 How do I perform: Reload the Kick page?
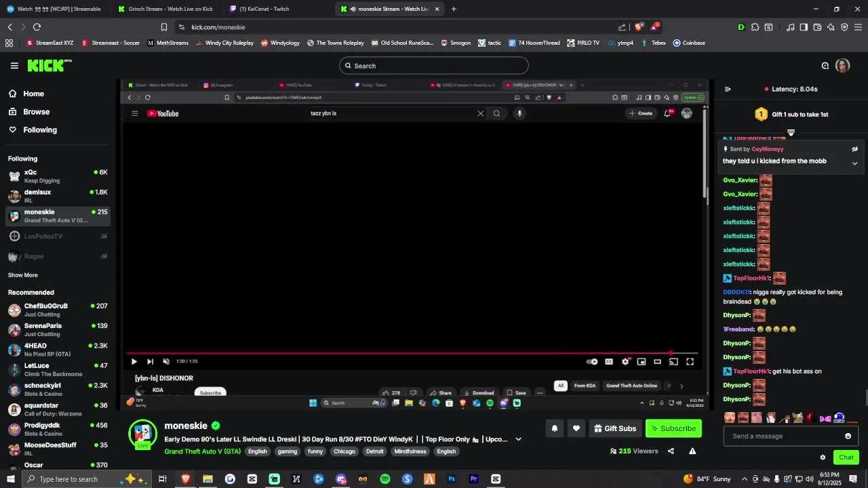37,27
